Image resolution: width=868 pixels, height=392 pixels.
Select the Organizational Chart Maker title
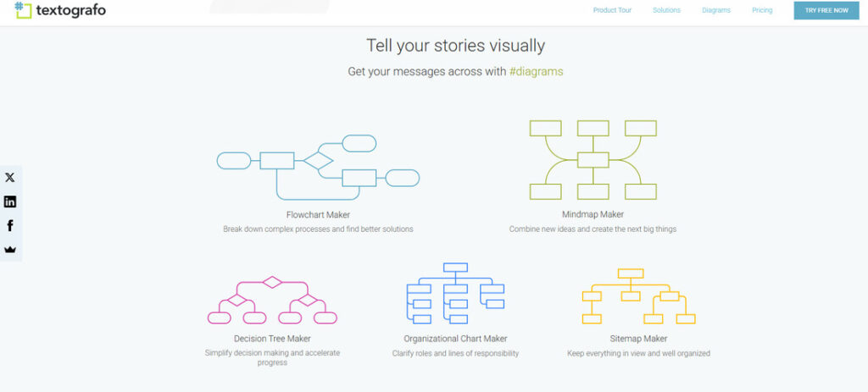tap(455, 339)
